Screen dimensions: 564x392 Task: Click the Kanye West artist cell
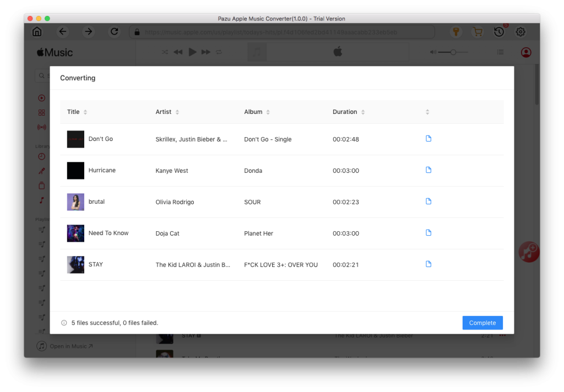pyautogui.click(x=172, y=171)
